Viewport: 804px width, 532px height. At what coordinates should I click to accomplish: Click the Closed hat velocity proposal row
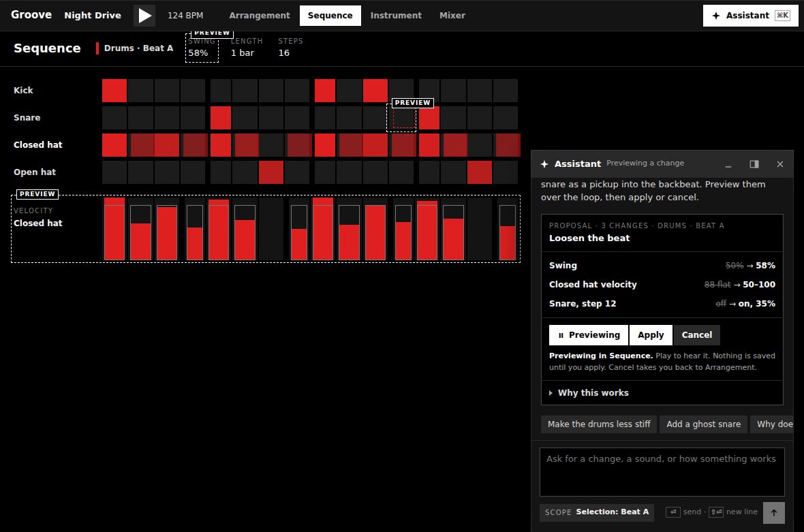click(x=662, y=285)
